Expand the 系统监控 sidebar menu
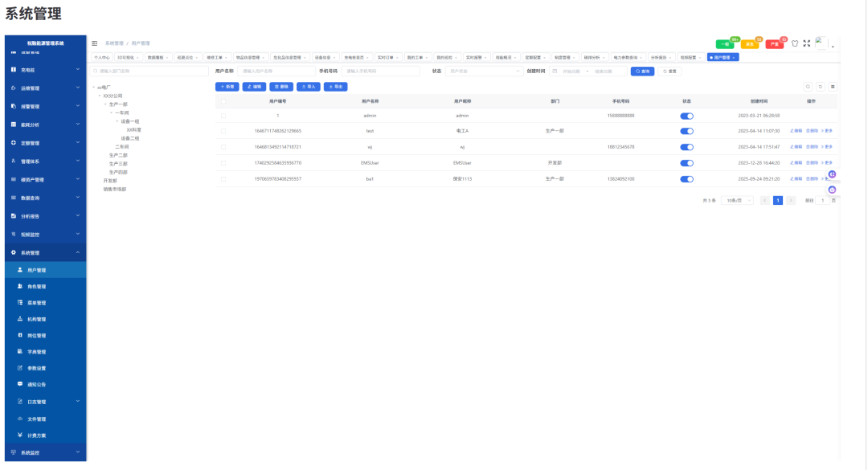The width and height of the screenshot is (868, 470). pyautogui.click(x=77, y=452)
